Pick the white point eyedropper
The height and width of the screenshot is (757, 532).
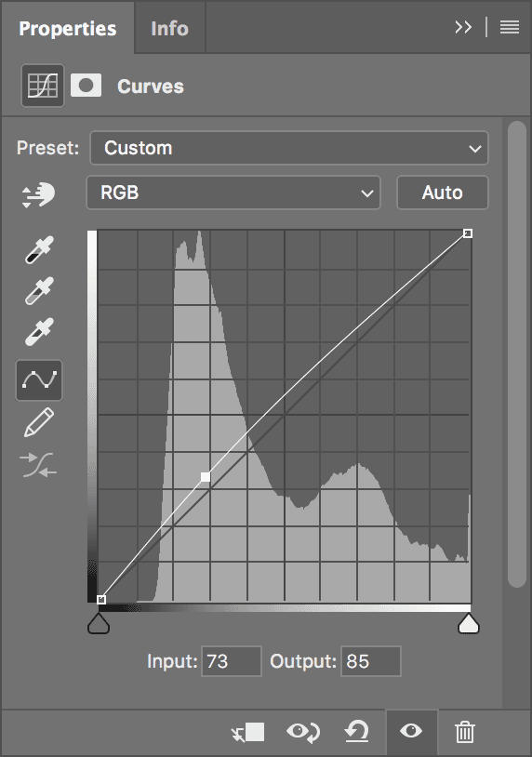click(39, 332)
